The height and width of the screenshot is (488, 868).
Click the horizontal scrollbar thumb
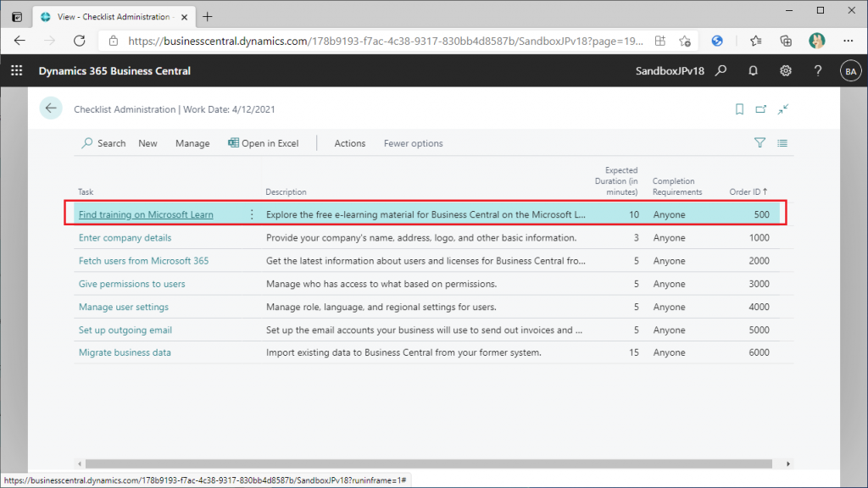pyautogui.click(x=428, y=463)
